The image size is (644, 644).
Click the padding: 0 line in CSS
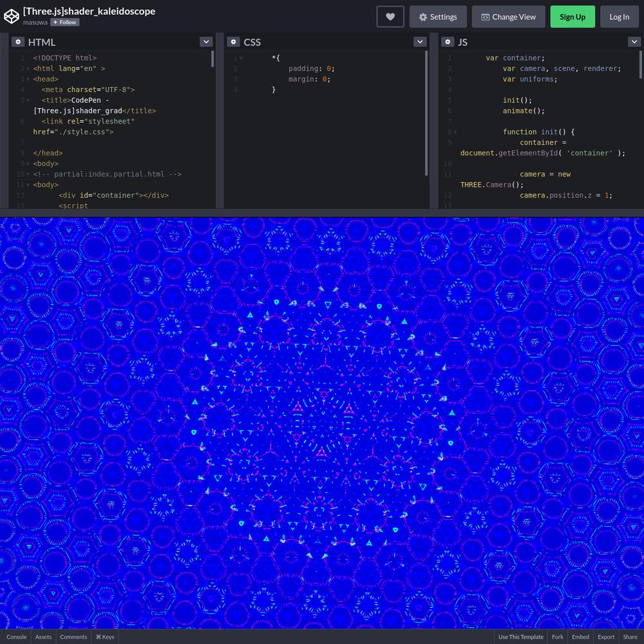click(311, 69)
